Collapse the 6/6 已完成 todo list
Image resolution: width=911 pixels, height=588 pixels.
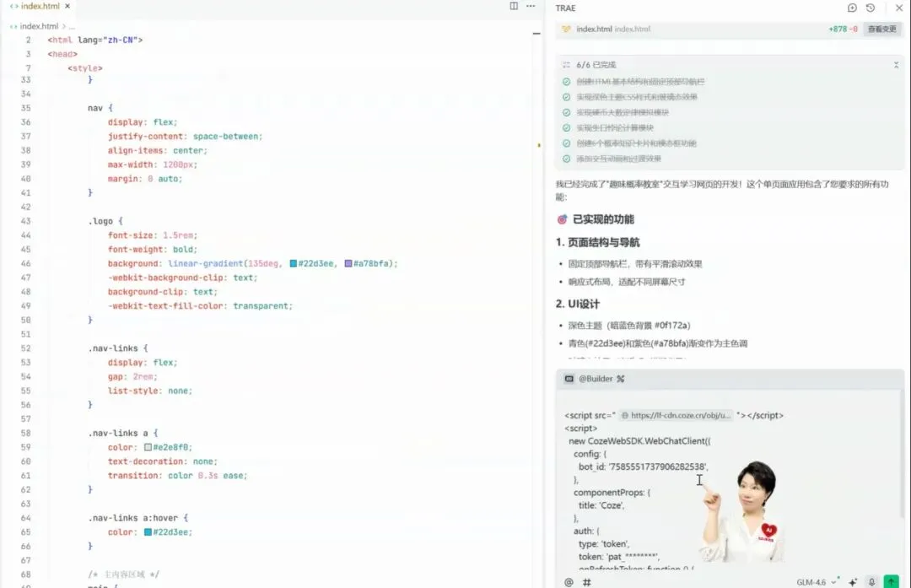click(896, 65)
